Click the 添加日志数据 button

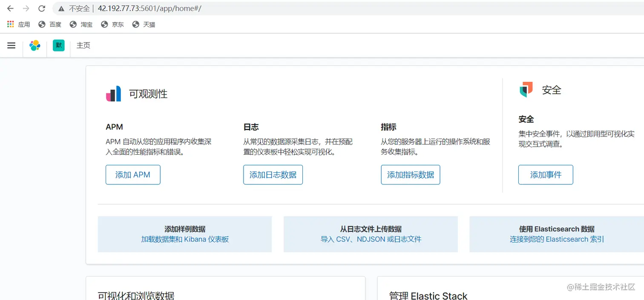click(x=273, y=175)
